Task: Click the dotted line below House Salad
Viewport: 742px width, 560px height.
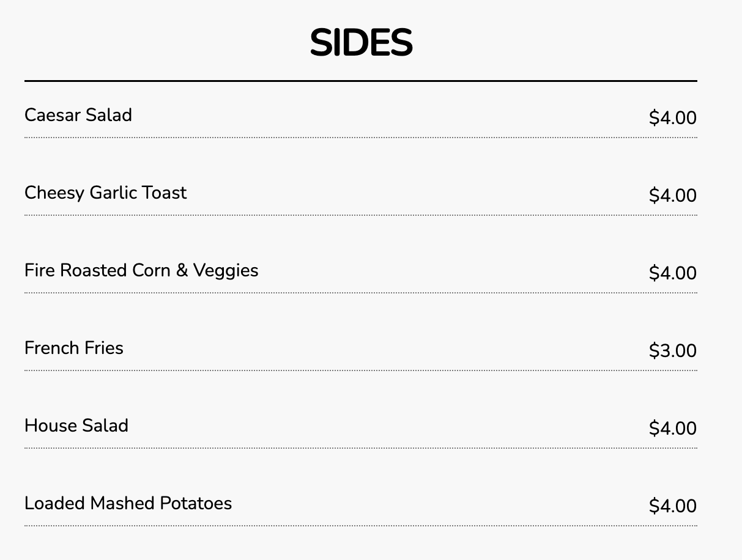Action: click(361, 448)
